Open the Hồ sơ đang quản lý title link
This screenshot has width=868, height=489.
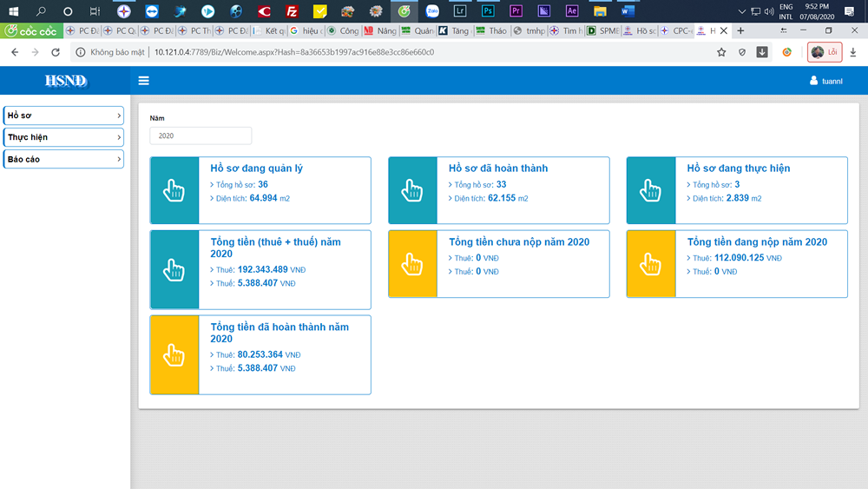pos(256,169)
